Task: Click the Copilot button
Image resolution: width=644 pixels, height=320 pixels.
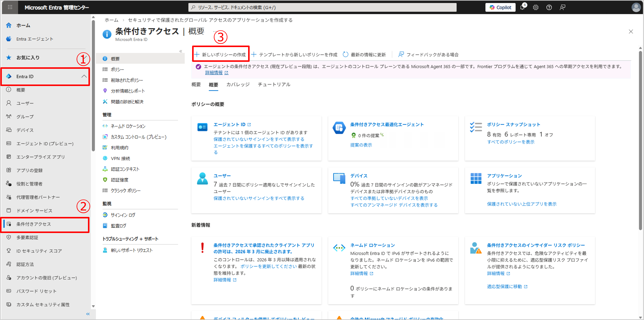Action: point(500,7)
